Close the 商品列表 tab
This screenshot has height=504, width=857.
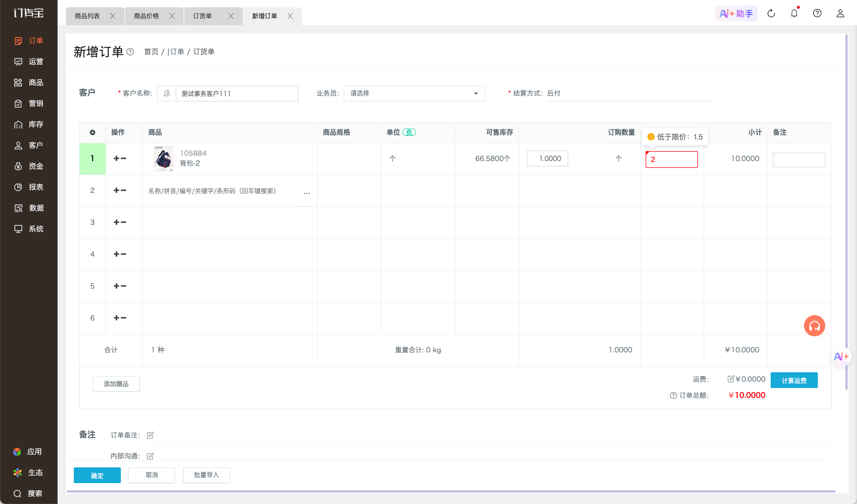tap(112, 16)
